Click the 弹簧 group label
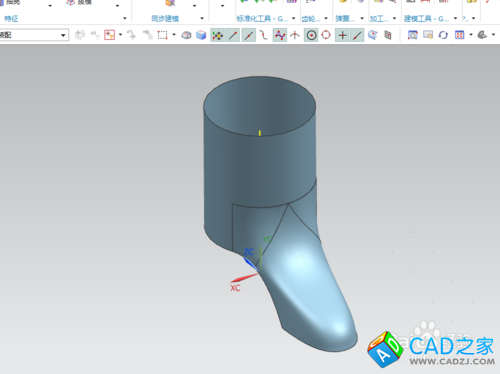The height and width of the screenshot is (374, 500). point(345,18)
